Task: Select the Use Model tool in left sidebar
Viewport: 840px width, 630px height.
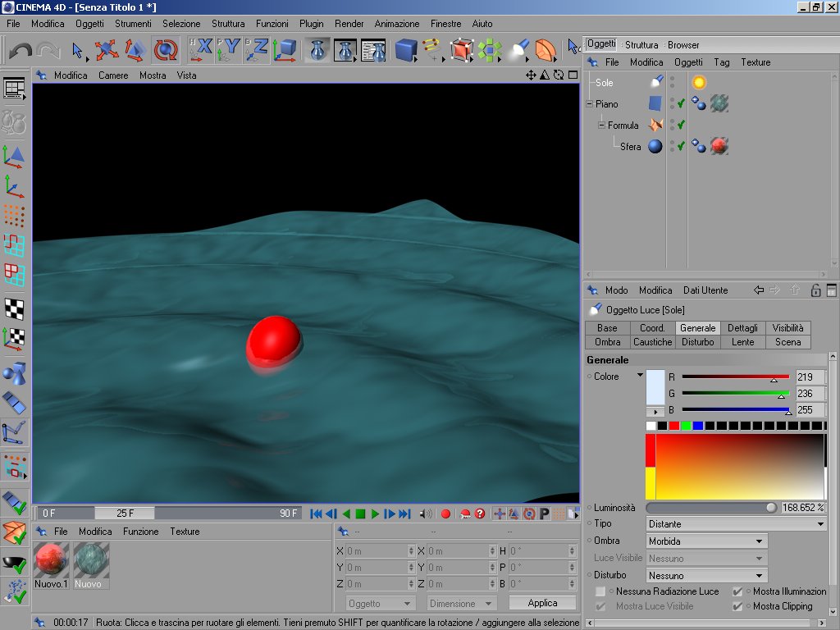Action: click(x=14, y=157)
